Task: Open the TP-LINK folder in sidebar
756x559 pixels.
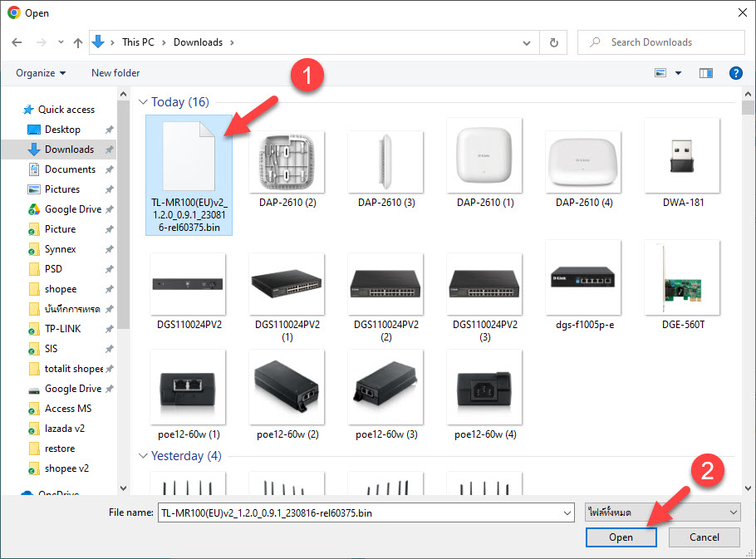Action: (x=62, y=329)
